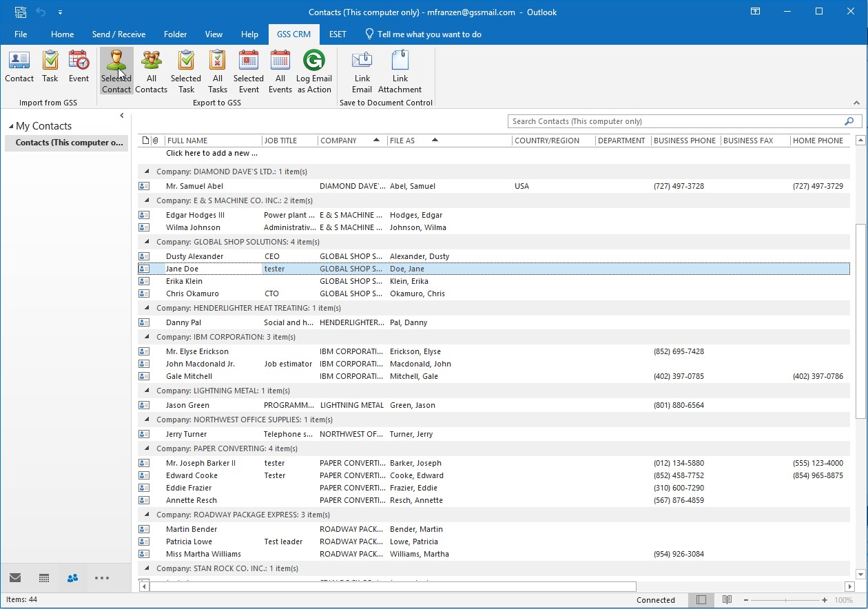The width and height of the screenshot is (868, 609).
Task: Collapse LIGHTNING METAL group
Action: point(146,391)
